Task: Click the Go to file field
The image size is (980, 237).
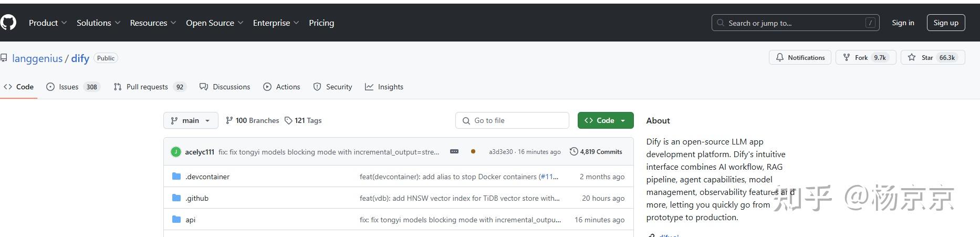Action: (512, 120)
